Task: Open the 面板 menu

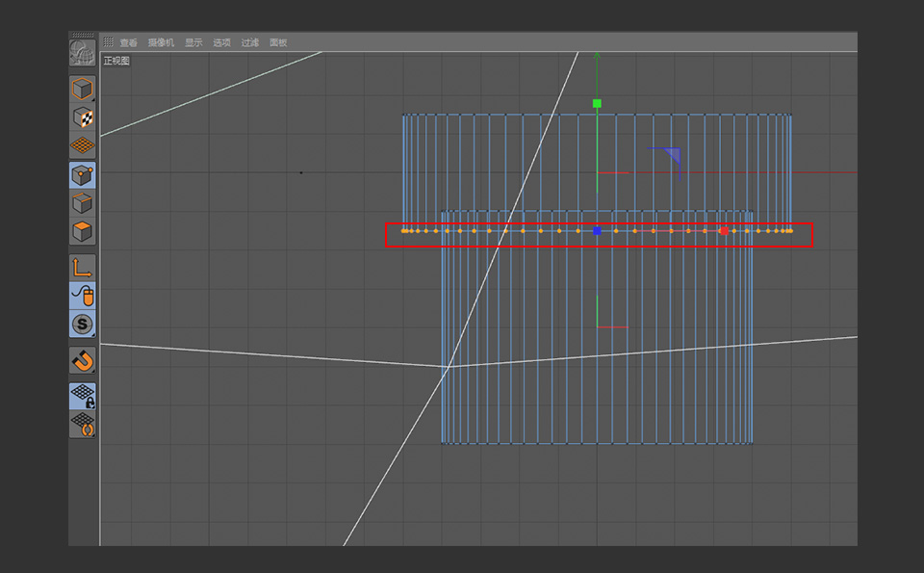Action: 278,42
